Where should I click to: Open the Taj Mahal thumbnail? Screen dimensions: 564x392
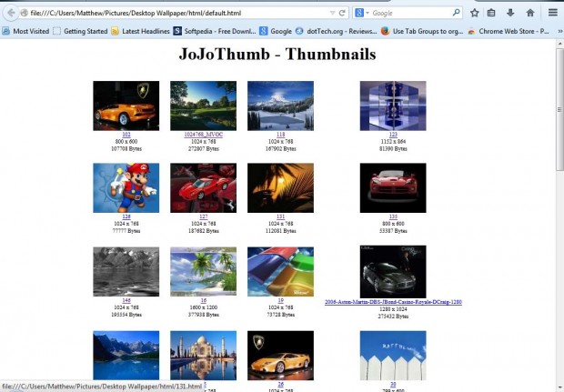coord(203,356)
